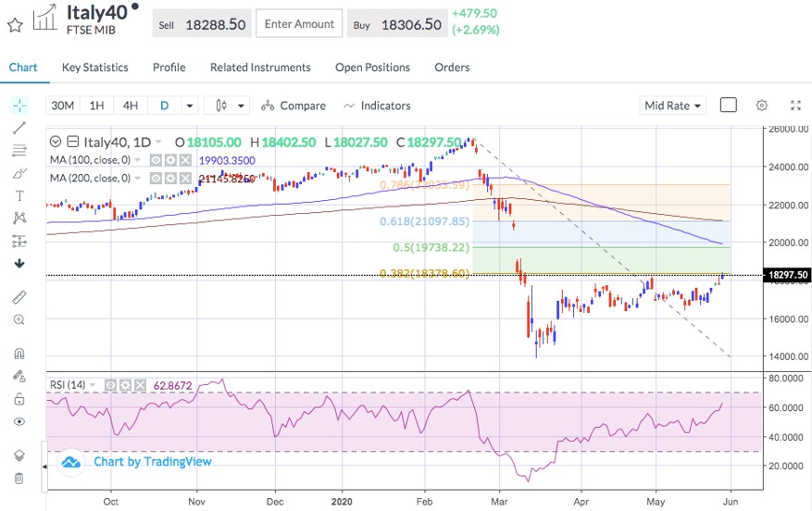
Task: Expand the MA (200, close, 0) dropdown
Action: click(x=138, y=178)
